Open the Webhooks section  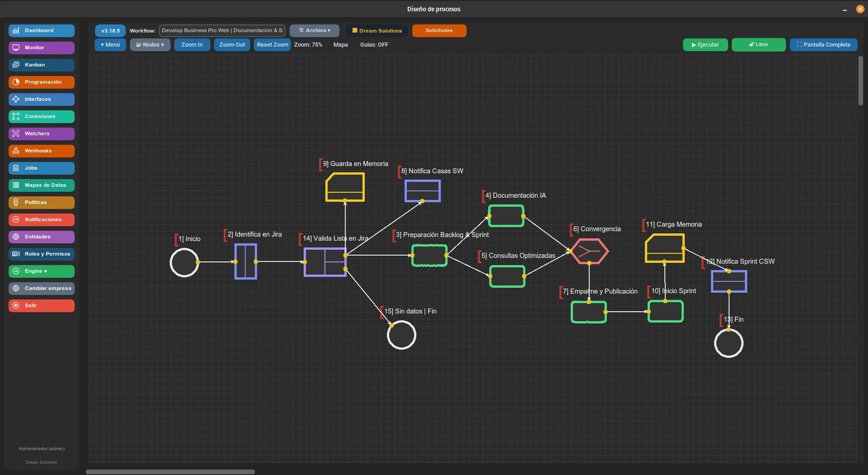[x=41, y=151]
